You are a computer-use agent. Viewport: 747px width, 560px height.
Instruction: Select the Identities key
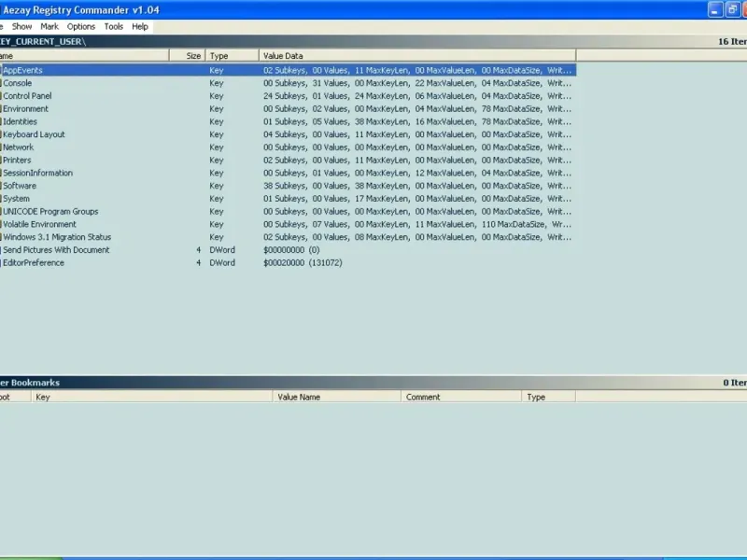[x=20, y=121]
